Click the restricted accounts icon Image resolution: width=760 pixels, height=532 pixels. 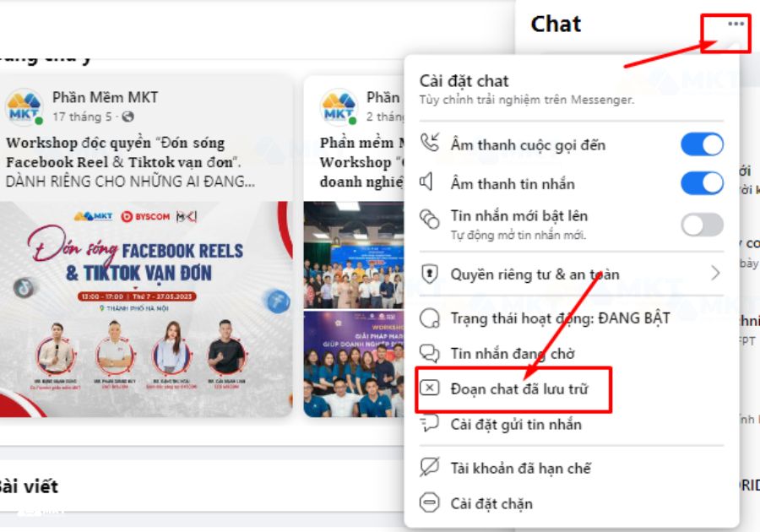tap(430, 467)
